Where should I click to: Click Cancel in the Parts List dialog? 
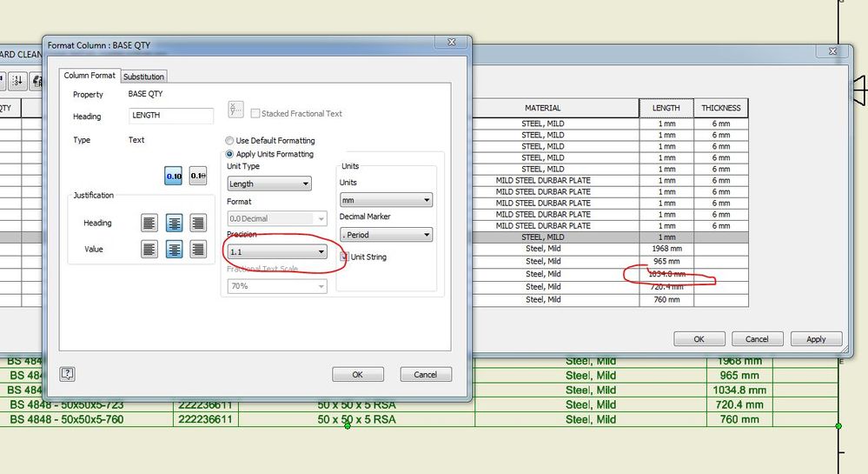757,338
